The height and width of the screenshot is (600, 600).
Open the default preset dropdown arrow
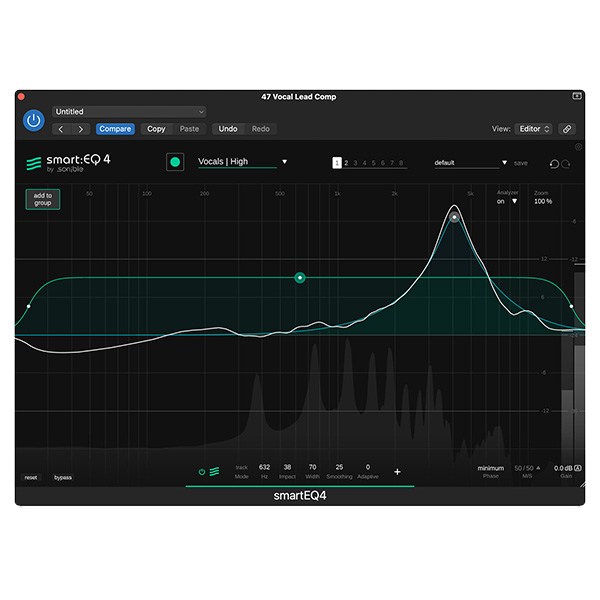[504, 163]
